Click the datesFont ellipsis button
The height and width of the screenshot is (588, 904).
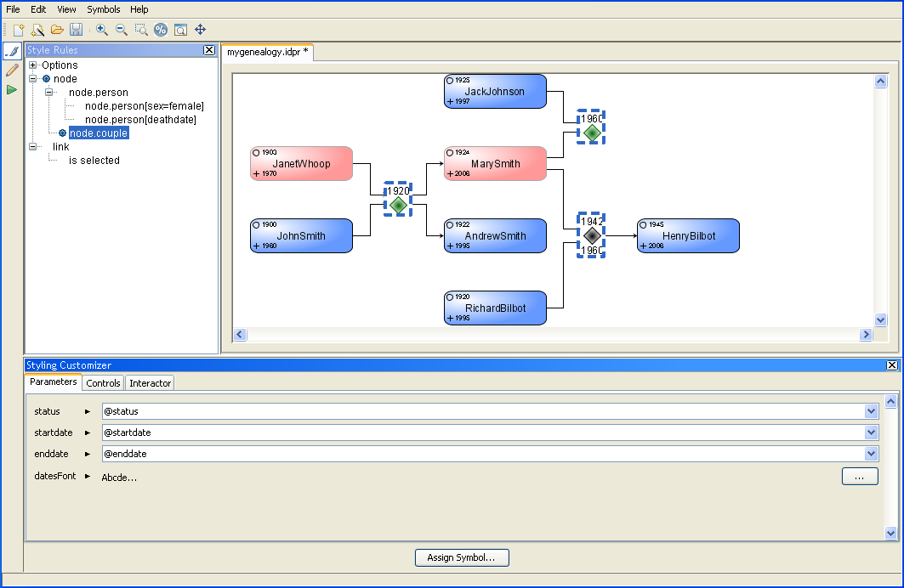[x=860, y=477]
